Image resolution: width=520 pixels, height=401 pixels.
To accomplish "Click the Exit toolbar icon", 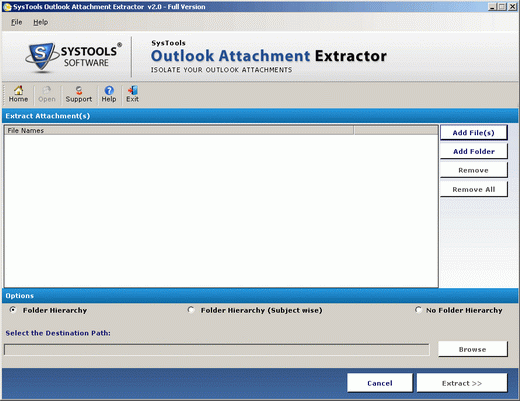I will click(132, 94).
